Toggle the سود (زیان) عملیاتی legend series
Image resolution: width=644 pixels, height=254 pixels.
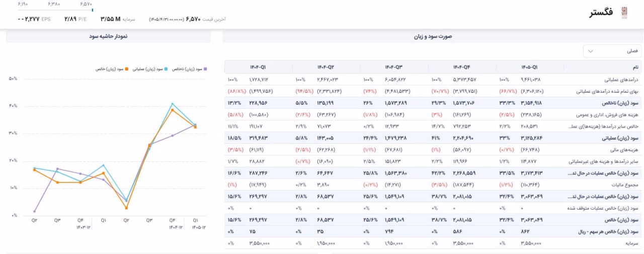coord(150,69)
